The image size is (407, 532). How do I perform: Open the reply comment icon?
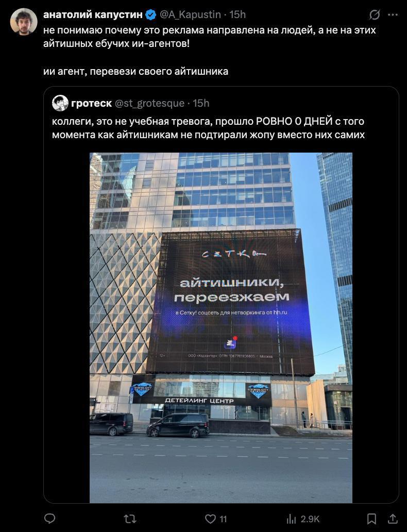tap(50, 519)
